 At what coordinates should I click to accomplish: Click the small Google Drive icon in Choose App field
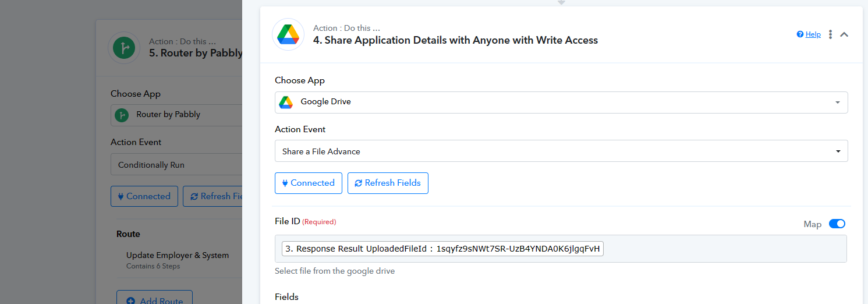pyautogui.click(x=286, y=102)
